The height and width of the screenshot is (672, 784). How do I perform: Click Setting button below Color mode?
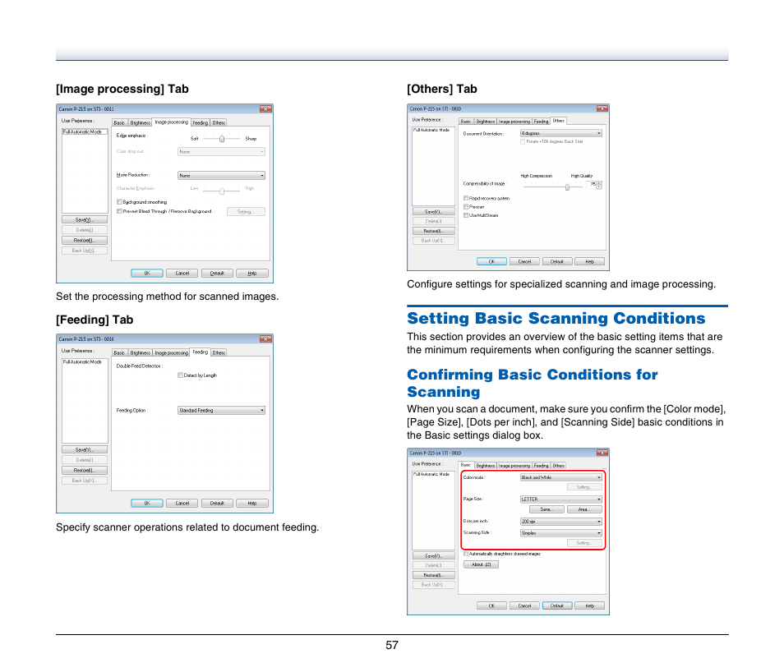[x=584, y=487]
